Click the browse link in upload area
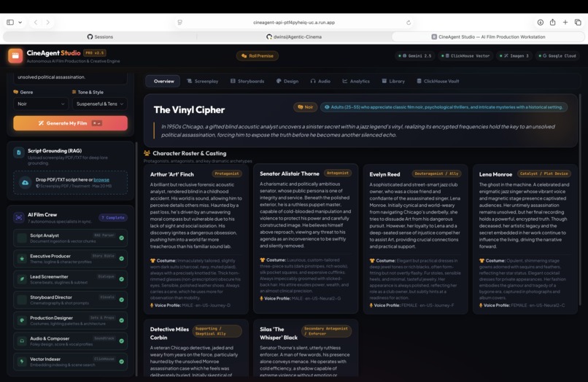This screenshot has height=382, width=588. pyautogui.click(x=101, y=179)
